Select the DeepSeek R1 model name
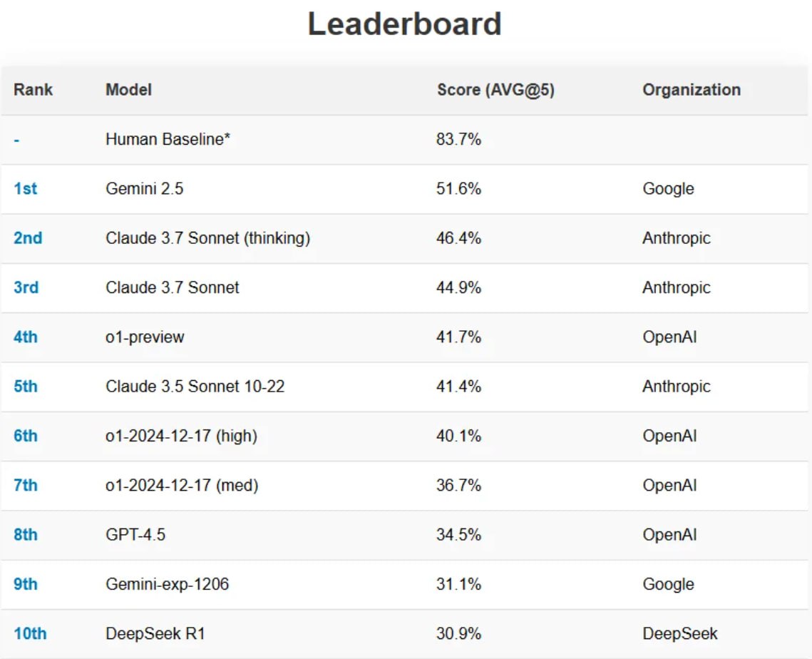Screen dimensions: 812x659 click(155, 633)
